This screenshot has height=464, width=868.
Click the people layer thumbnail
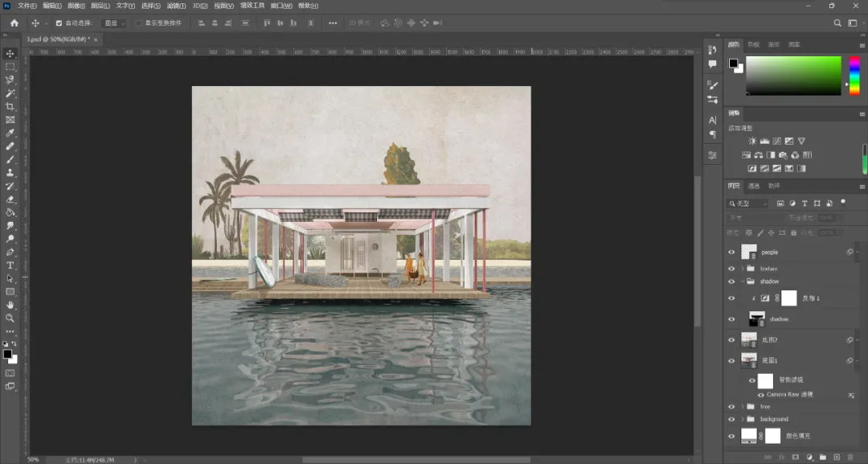coord(749,252)
